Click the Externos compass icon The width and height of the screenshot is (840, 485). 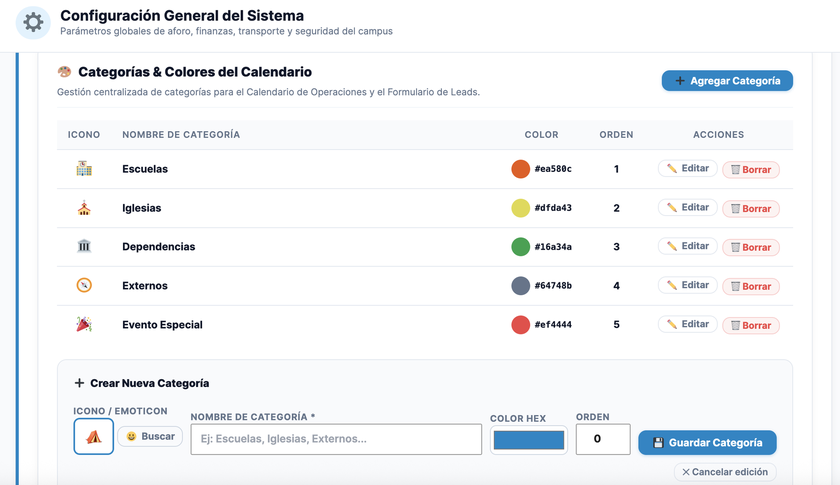click(84, 285)
